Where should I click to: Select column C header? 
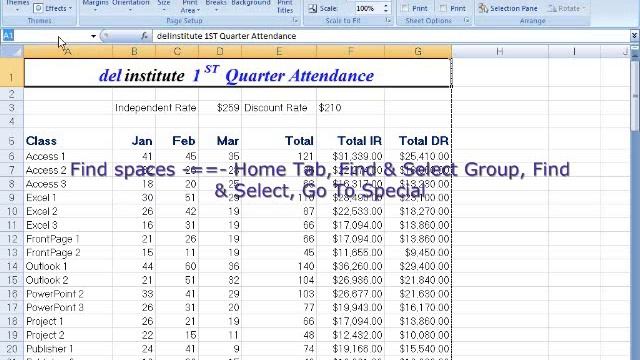pyautogui.click(x=177, y=51)
